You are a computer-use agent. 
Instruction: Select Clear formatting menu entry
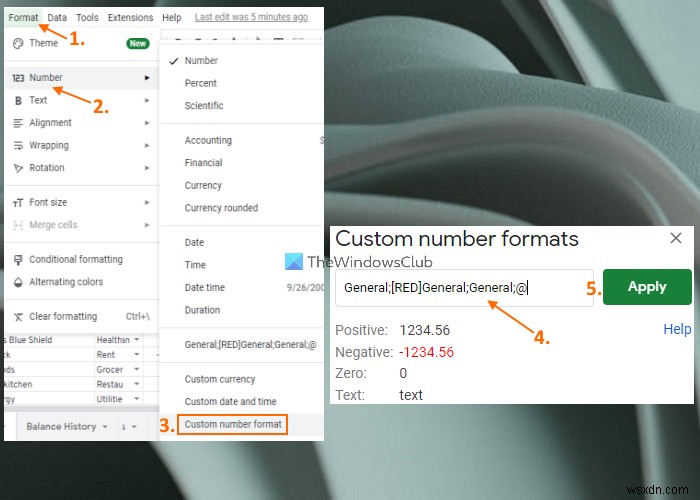[x=81, y=317]
